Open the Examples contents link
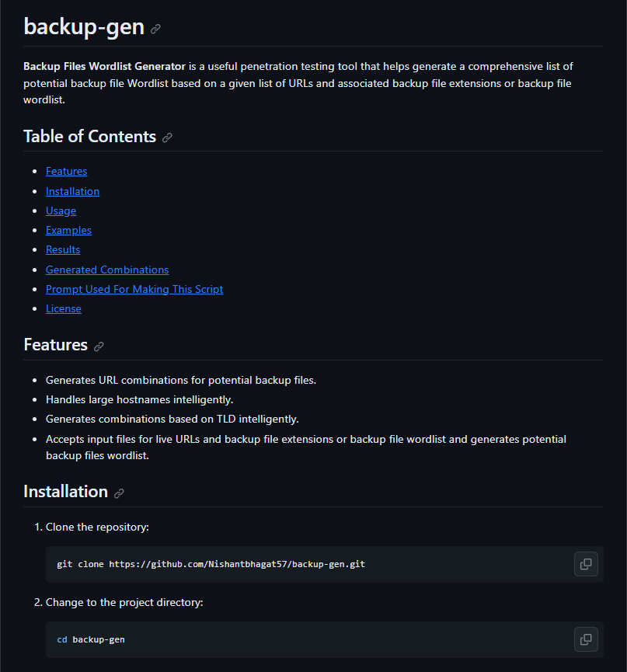Image resolution: width=627 pixels, height=672 pixels. [68, 230]
